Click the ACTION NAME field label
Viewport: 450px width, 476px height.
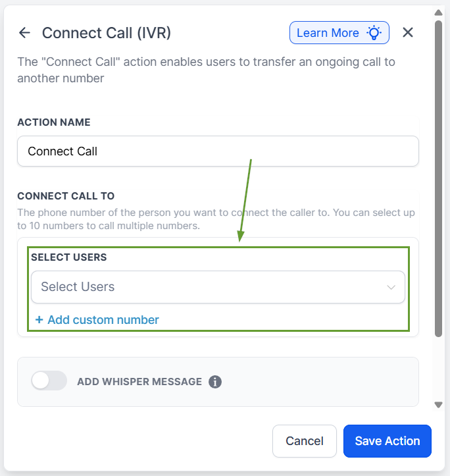coord(54,122)
